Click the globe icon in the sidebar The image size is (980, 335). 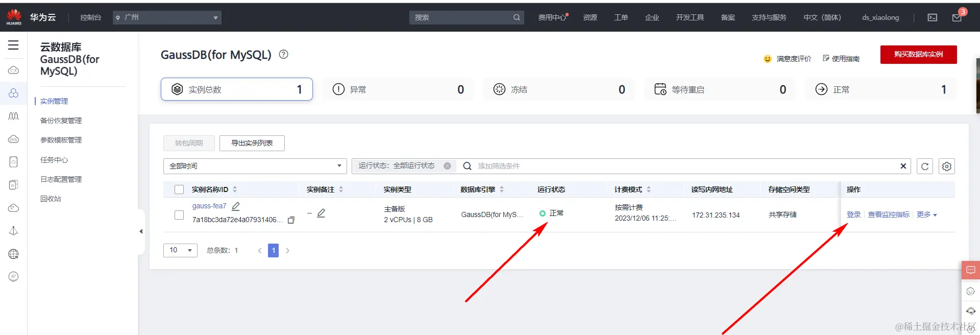pyautogui.click(x=14, y=254)
